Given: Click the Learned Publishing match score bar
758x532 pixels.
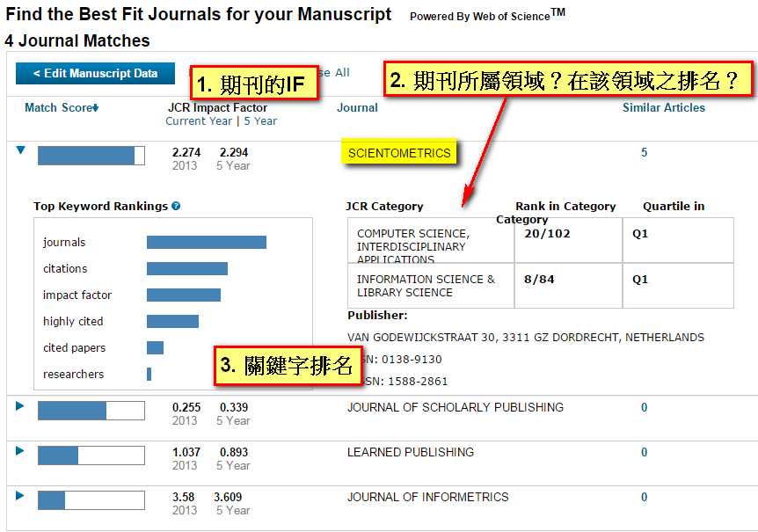Looking at the screenshot, I should (x=91, y=455).
